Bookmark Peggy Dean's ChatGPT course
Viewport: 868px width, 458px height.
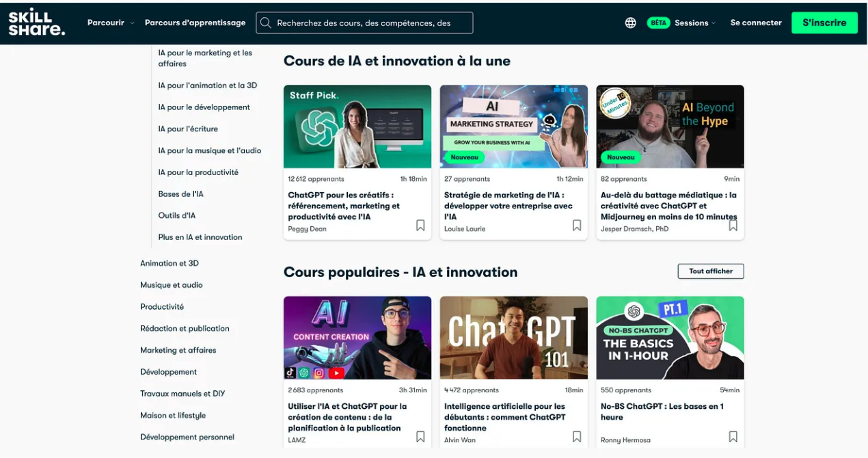(x=420, y=225)
